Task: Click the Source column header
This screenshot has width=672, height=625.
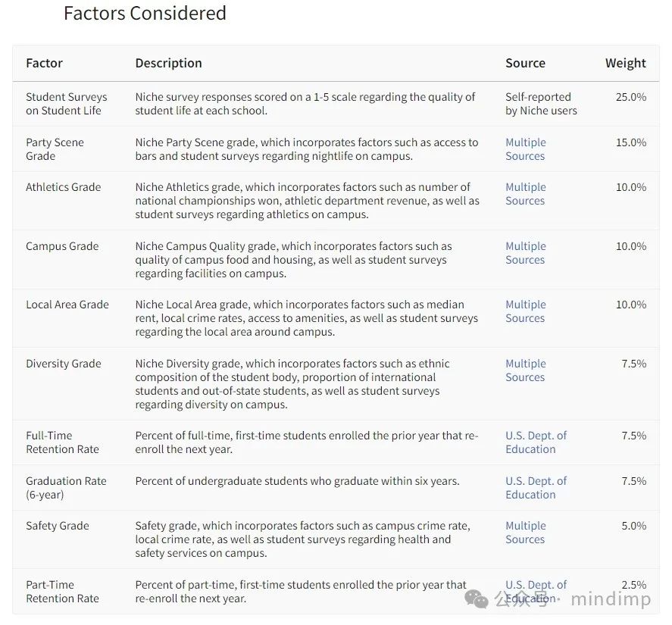Action: [x=526, y=63]
